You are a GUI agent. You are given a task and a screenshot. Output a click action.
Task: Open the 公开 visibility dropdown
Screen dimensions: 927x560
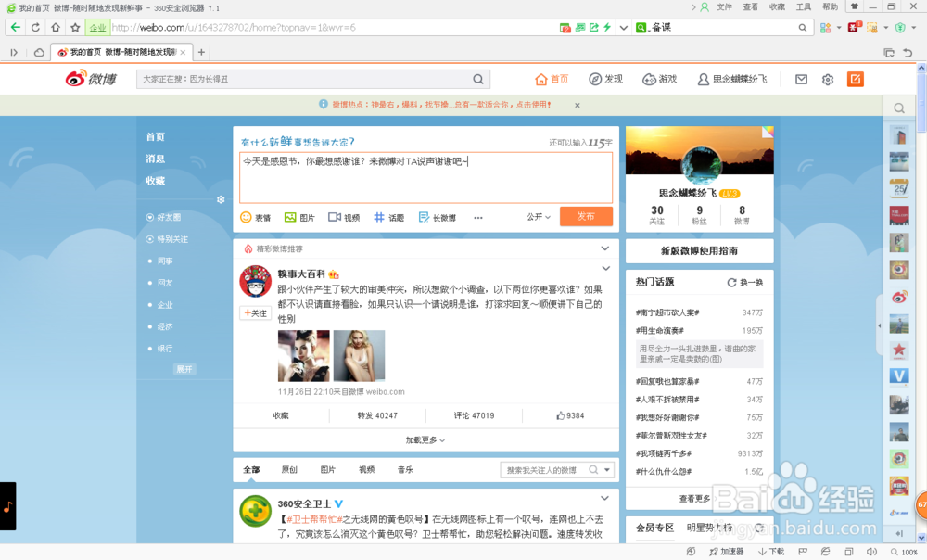(539, 217)
